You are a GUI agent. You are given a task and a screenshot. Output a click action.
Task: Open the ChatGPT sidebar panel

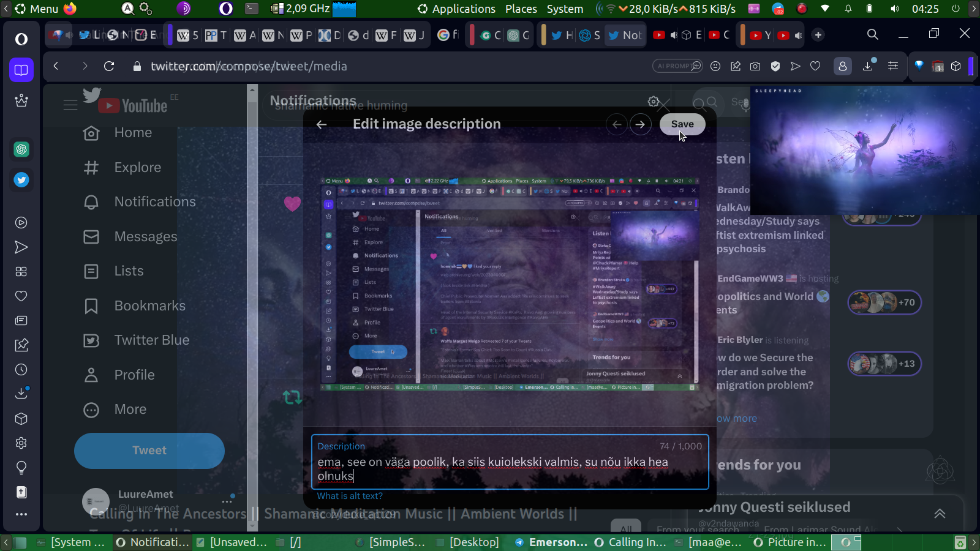21,149
